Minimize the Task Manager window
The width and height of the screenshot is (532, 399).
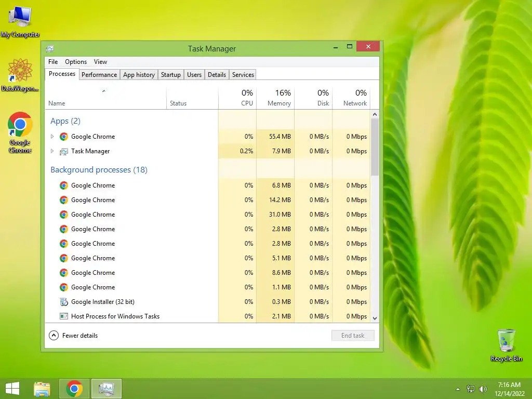click(336, 47)
